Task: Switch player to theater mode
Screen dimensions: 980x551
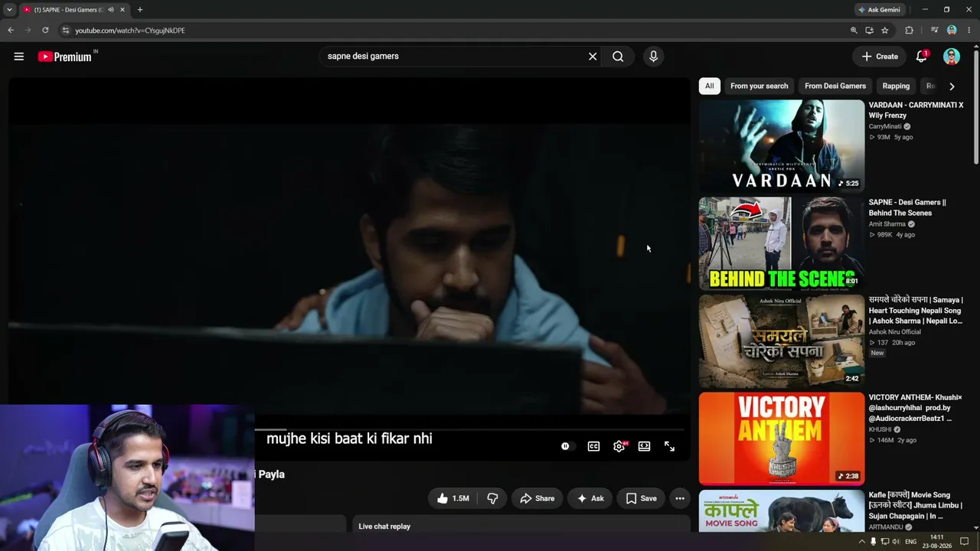Action: (644, 446)
